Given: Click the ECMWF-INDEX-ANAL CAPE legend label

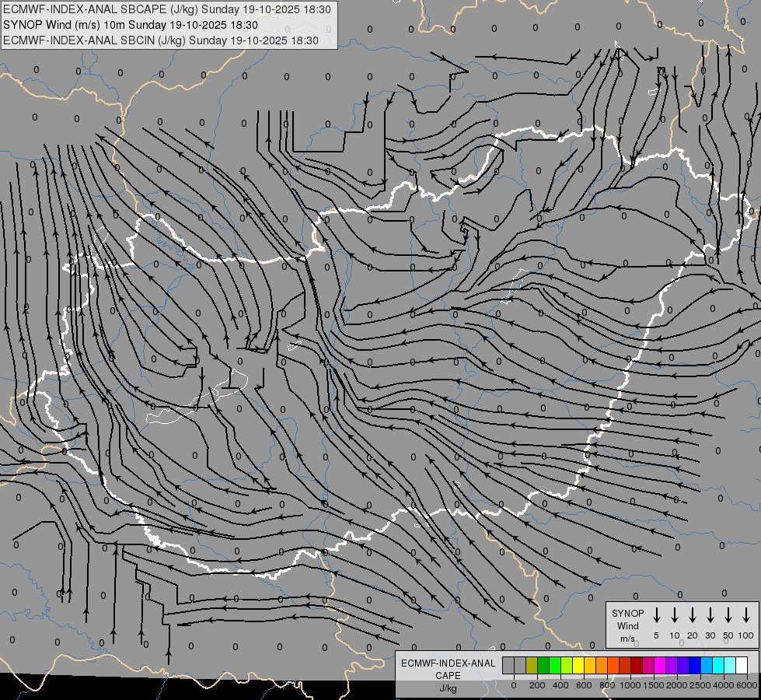Looking at the screenshot, I should (448, 670).
